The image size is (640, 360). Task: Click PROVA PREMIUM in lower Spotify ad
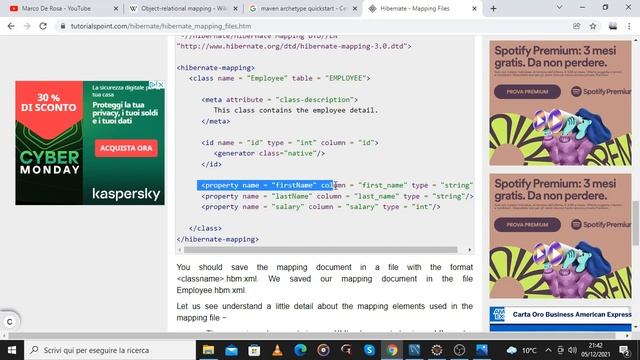pyautogui.click(x=527, y=224)
